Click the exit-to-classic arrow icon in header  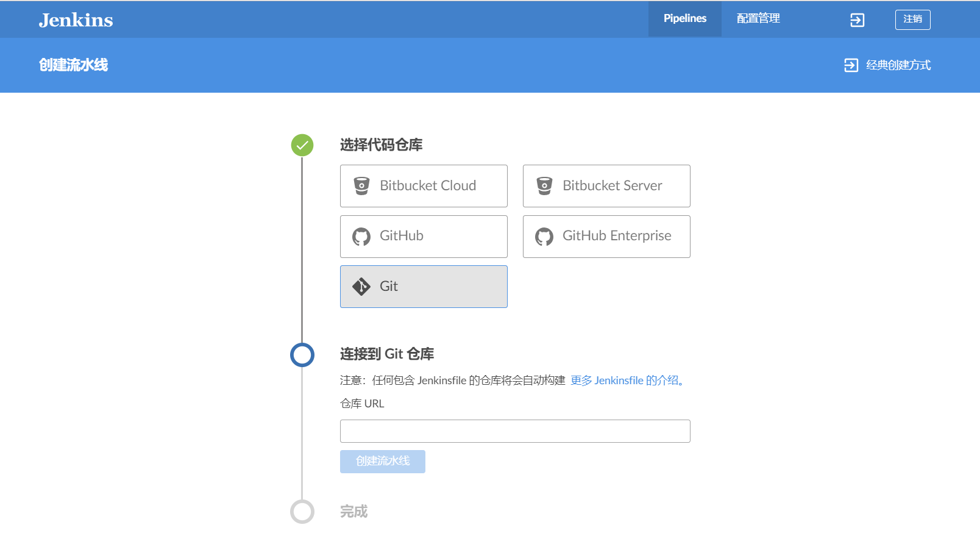click(x=857, y=20)
